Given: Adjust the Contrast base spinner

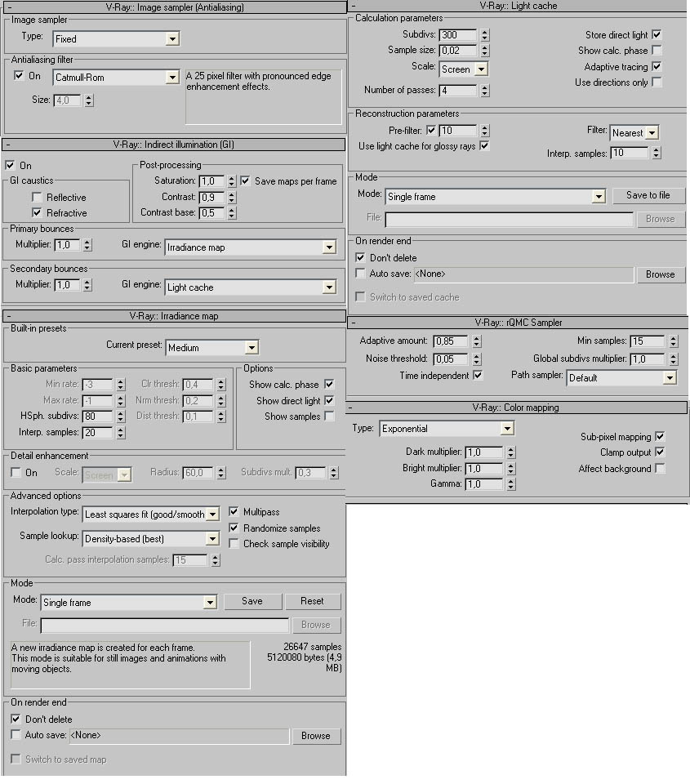Looking at the screenshot, I should point(231,213).
